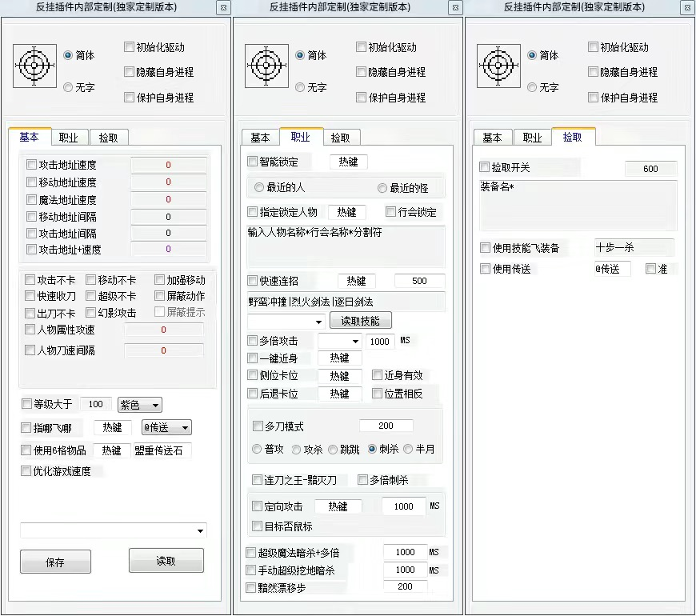Click the 攻击地址速度 value field
Screen dimensions: 696x616
(x=169, y=165)
